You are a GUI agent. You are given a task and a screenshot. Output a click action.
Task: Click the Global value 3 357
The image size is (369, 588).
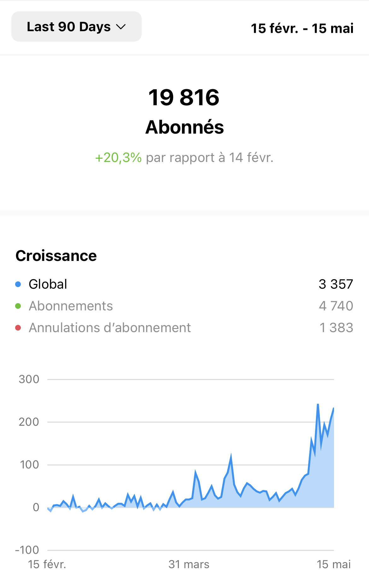336,284
